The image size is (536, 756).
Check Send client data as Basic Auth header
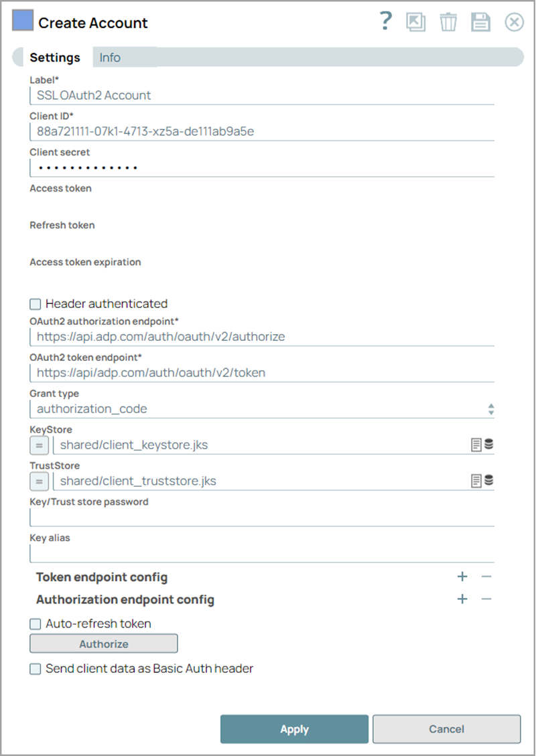coord(36,669)
